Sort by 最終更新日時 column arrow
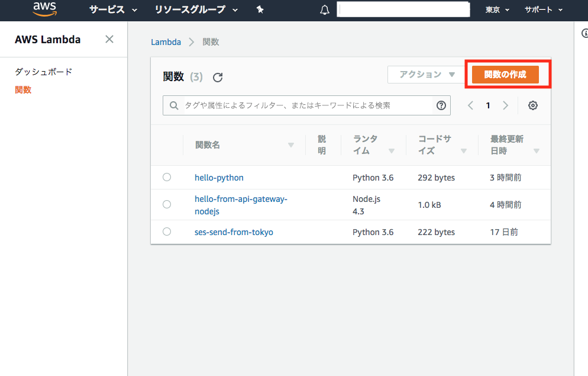This screenshot has width=588, height=376. coord(537,151)
